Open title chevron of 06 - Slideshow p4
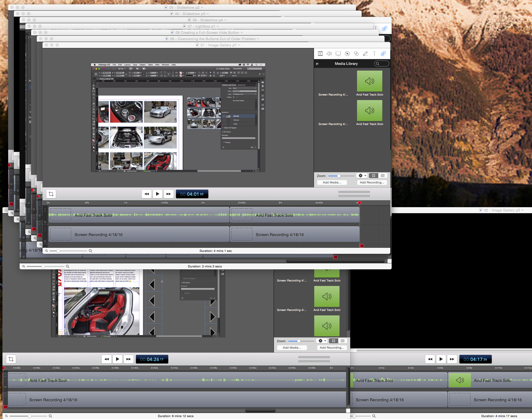This screenshot has width=532, height=419. (x=225, y=20)
